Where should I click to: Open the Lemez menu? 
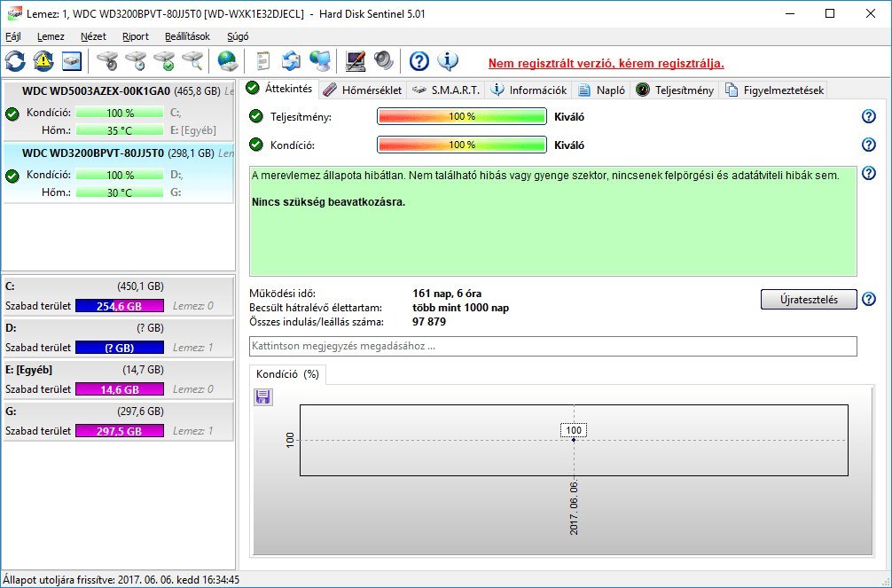tap(51, 36)
